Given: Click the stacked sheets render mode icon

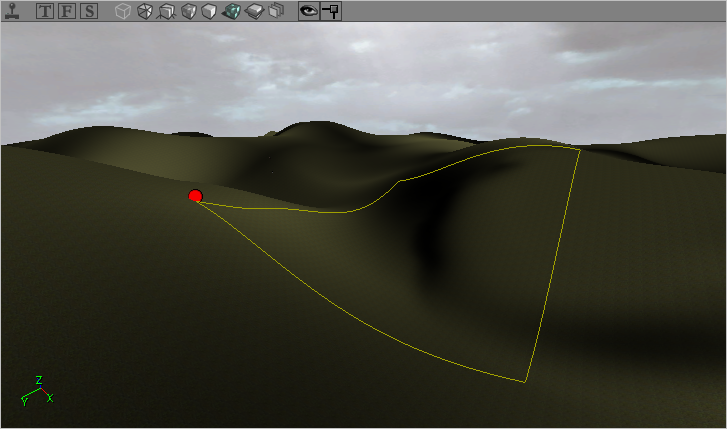Looking at the screenshot, I should 276,12.
